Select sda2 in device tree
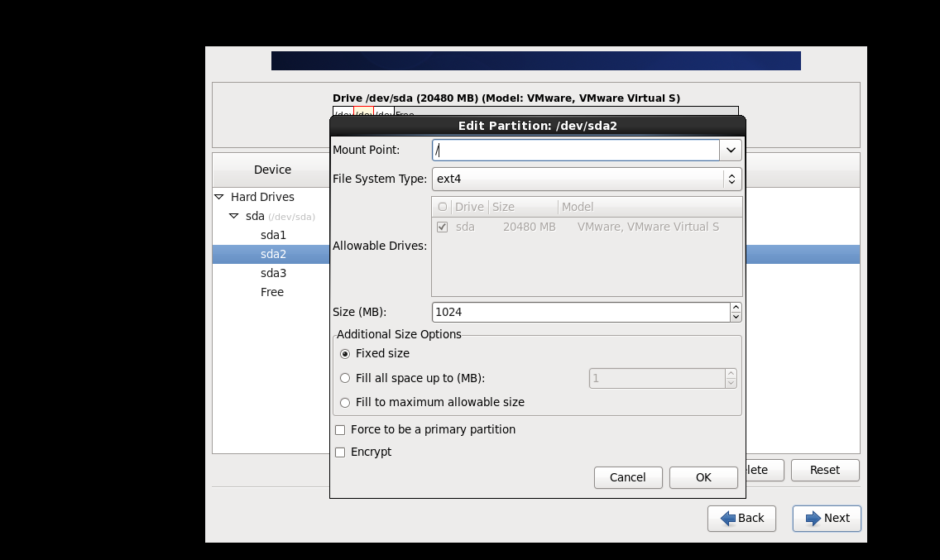Screen dimensions: 940x560 [273, 254]
